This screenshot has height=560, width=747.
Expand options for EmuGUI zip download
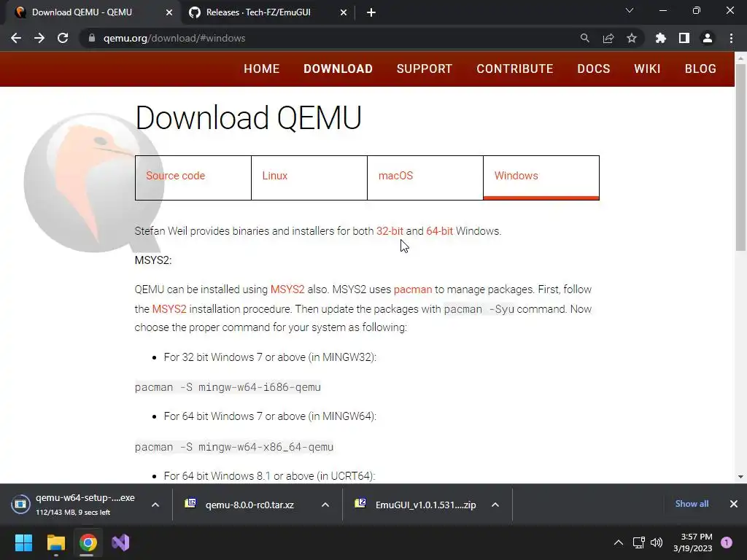(x=495, y=505)
